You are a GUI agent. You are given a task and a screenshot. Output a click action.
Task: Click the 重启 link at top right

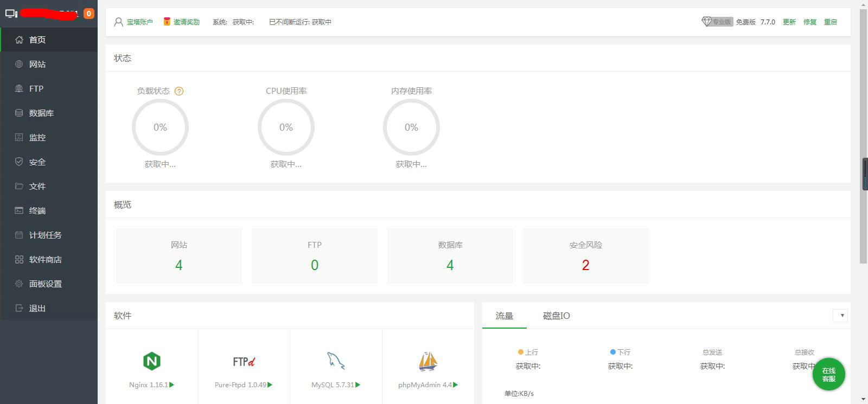coord(830,22)
